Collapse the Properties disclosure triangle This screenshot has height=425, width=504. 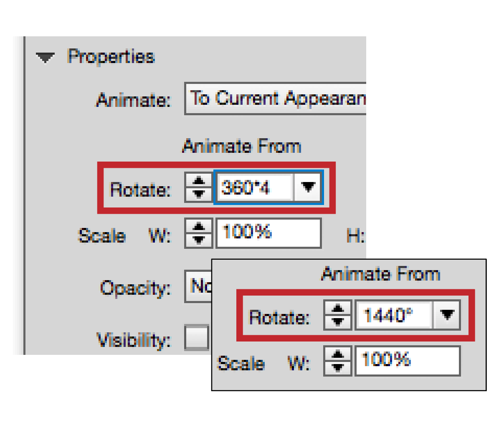(x=45, y=58)
